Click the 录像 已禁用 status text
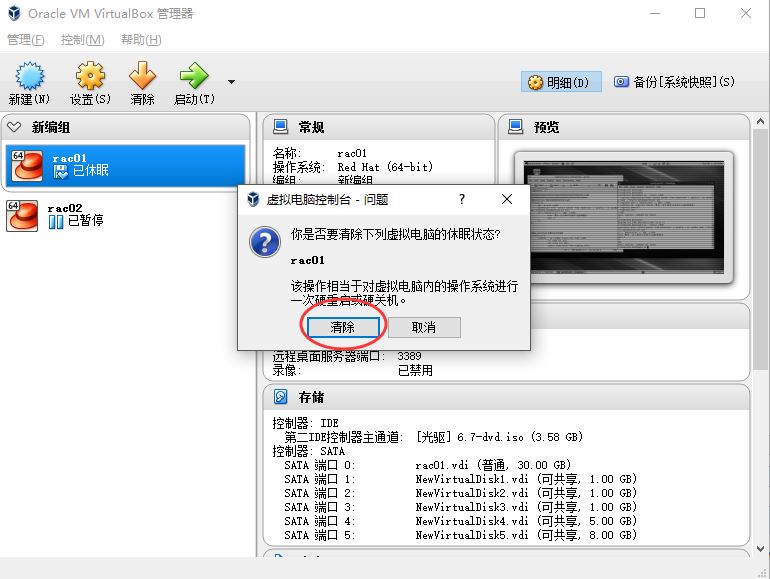Screen dimensions: 770x579 [x=415, y=370]
